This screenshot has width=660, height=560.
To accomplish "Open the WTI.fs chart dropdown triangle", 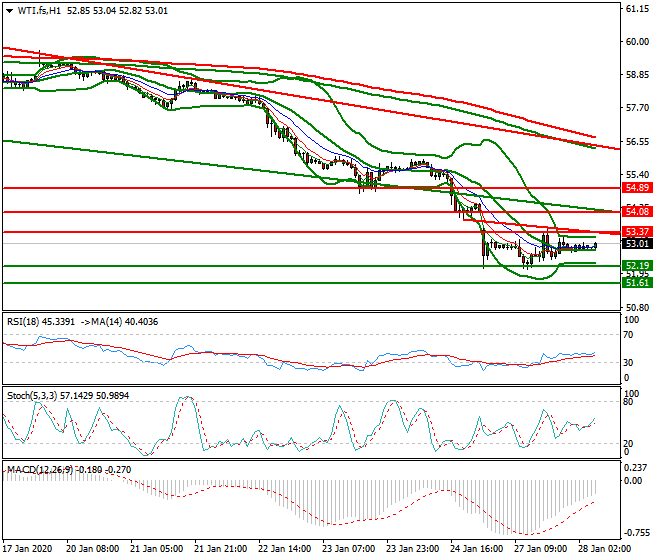I will (x=10, y=11).
